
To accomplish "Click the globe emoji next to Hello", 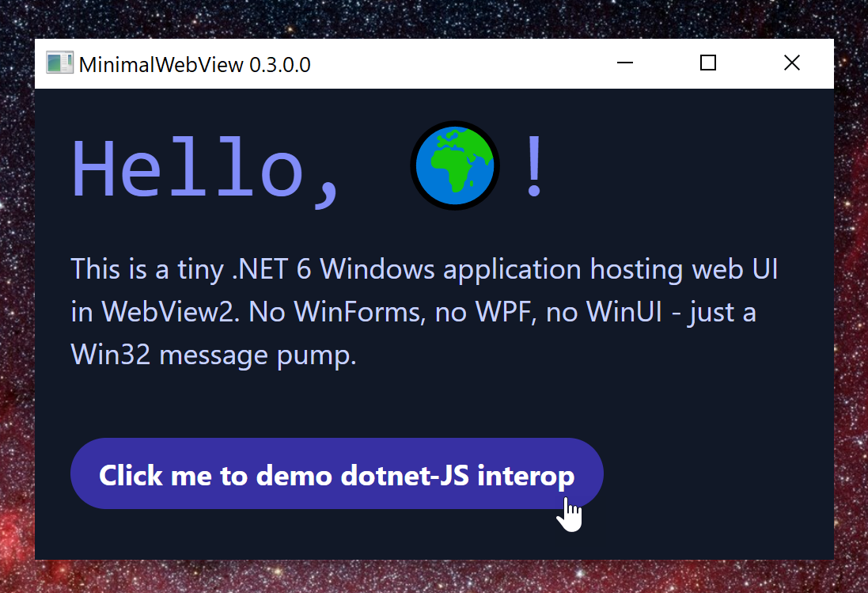I will pos(454,165).
